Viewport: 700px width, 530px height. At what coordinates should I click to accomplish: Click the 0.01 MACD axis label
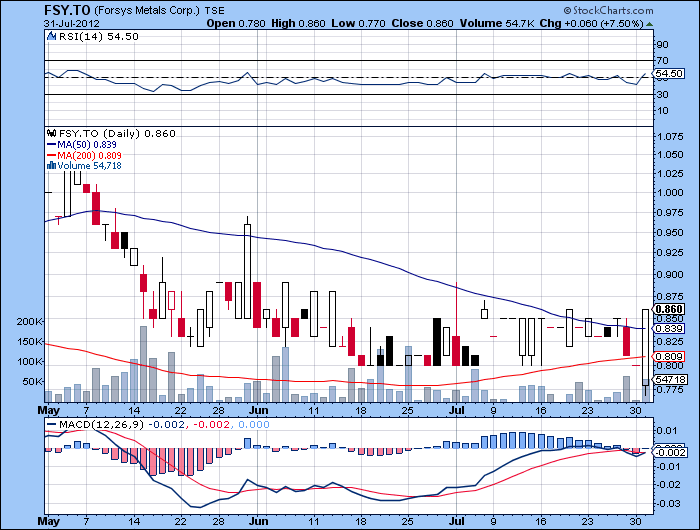668,431
